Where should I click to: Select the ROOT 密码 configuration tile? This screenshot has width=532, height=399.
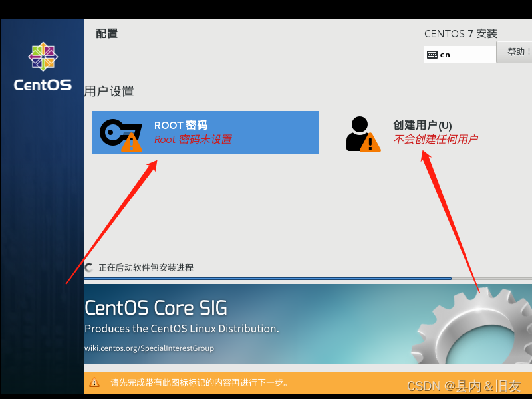pos(205,132)
